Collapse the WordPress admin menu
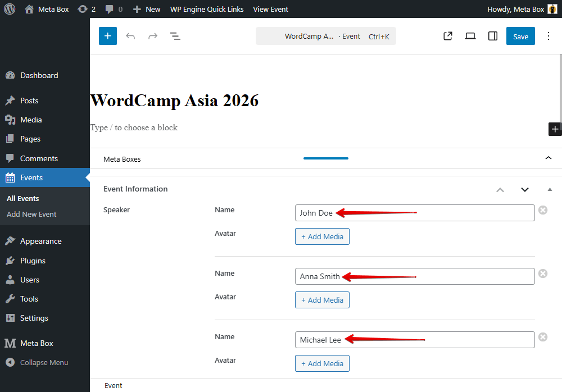 click(44, 362)
